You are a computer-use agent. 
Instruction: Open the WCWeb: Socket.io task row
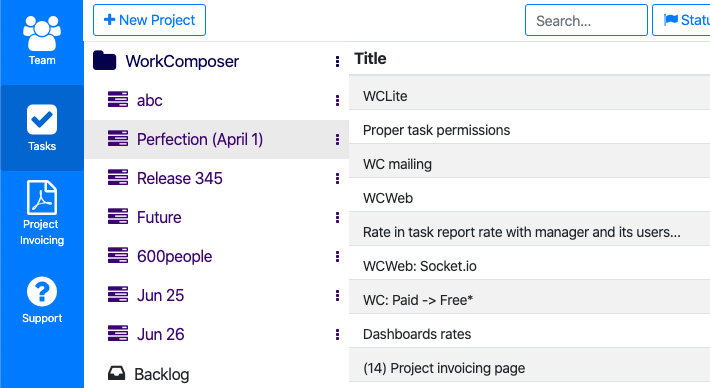coord(529,266)
